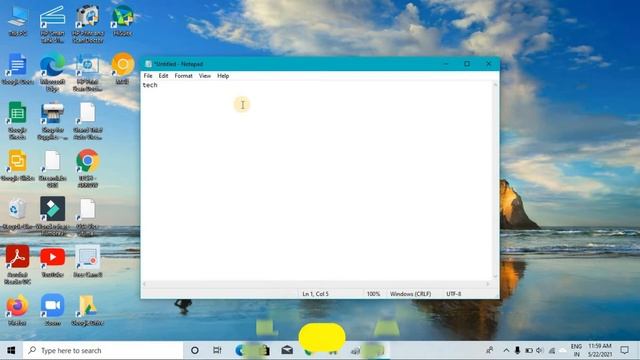Open the View menu in Notepad
Image resolution: width=640 pixels, height=360 pixels.
tap(204, 76)
